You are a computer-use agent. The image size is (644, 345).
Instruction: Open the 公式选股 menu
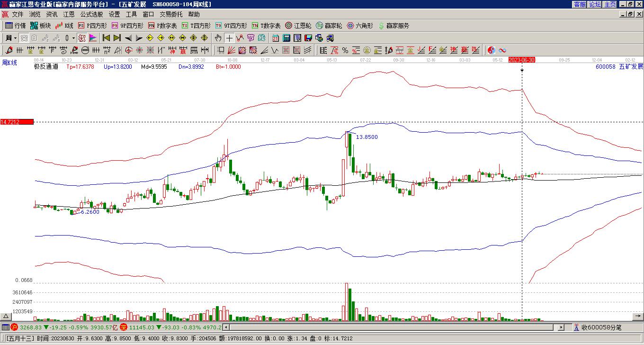91,15
